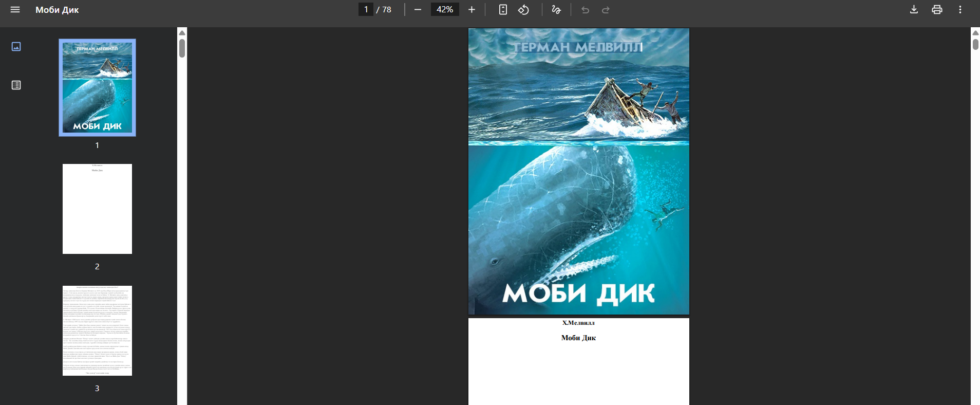Open the three-dot more actions menu

point(960,10)
